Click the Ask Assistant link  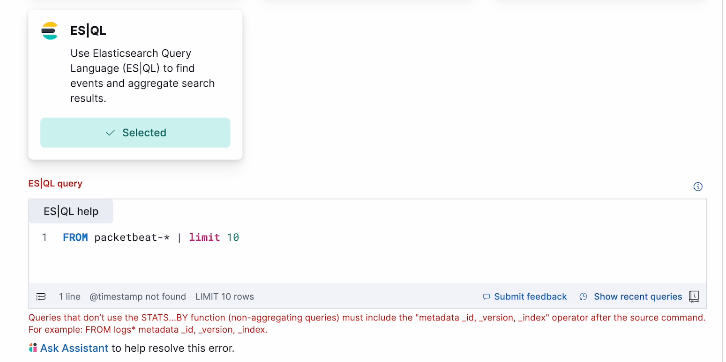click(x=74, y=348)
